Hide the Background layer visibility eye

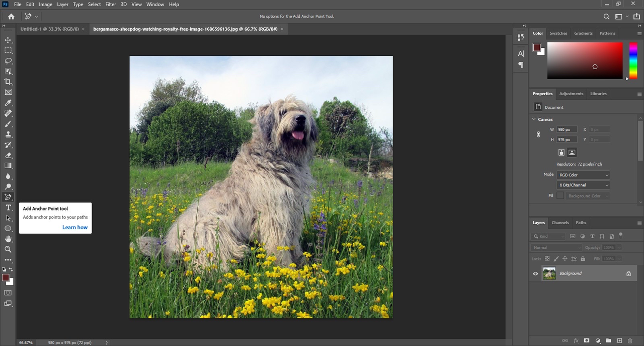535,273
